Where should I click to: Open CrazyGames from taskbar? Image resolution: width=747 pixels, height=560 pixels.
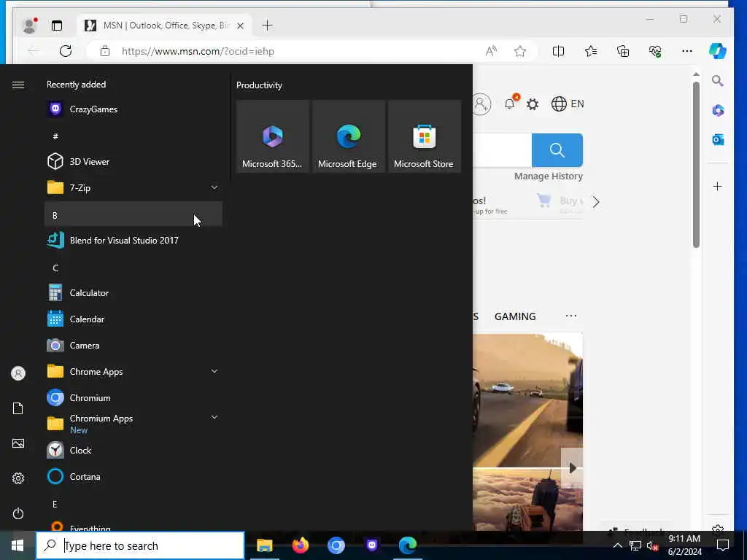[x=372, y=545]
